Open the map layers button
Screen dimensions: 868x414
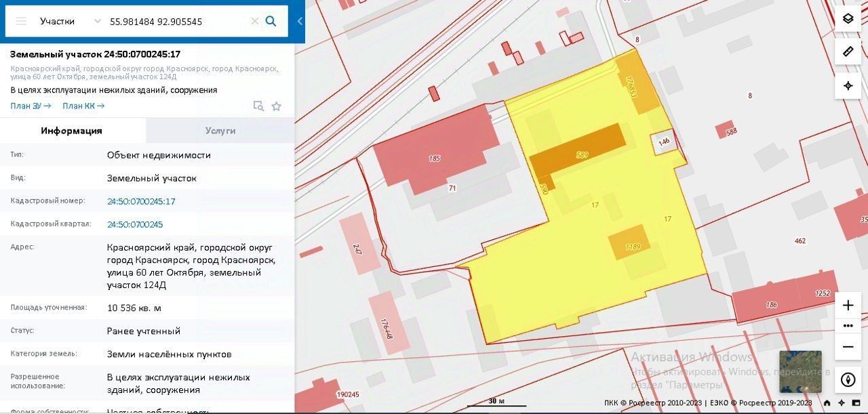pos(848,18)
